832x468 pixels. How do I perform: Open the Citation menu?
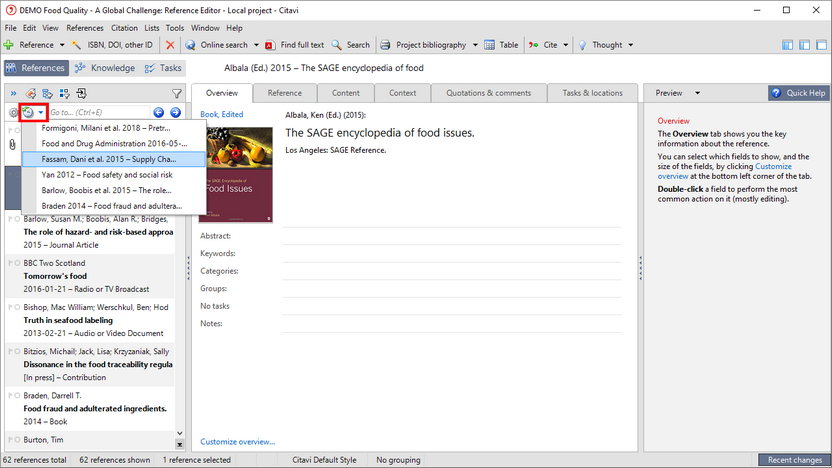[x=124, y=28]
